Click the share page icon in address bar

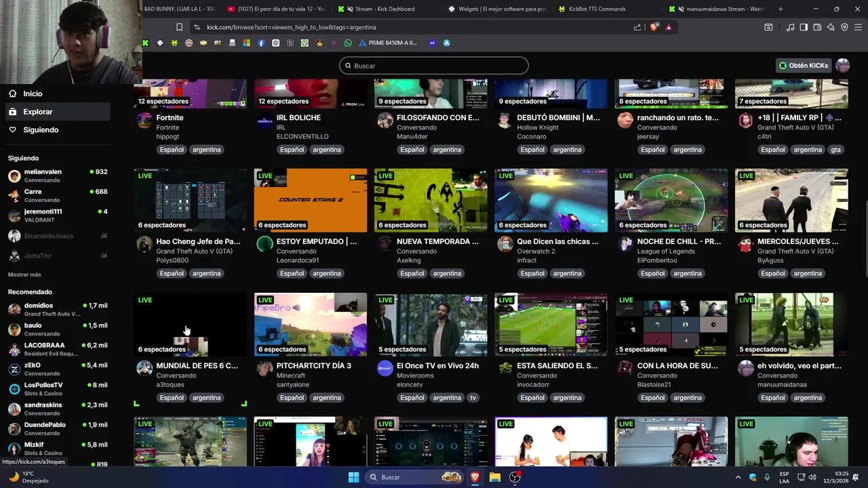point(637,27)
